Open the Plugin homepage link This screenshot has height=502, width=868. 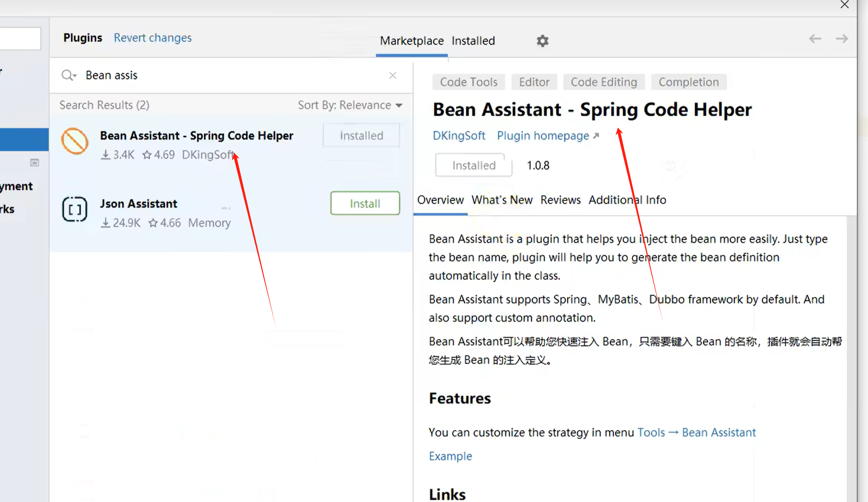click(x=548, y=136)
